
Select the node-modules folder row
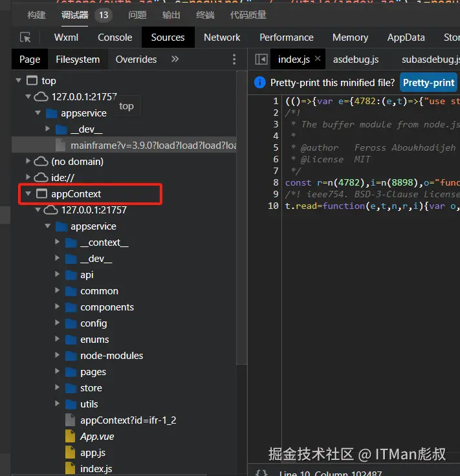124,356
